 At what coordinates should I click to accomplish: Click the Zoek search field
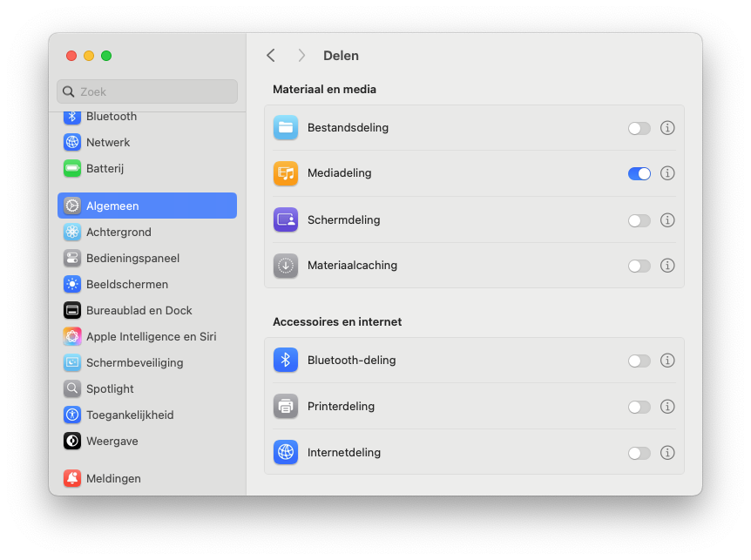click(x=147, y=91)
